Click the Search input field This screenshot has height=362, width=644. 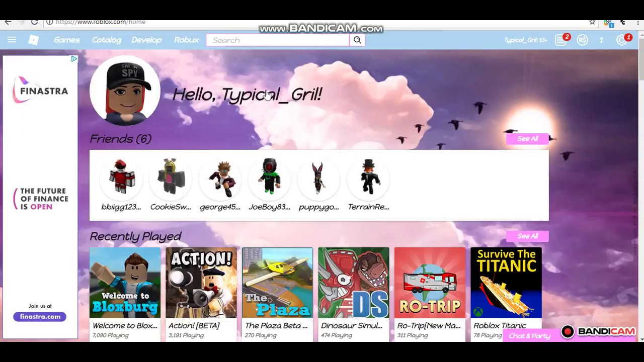tap(278, 40)
